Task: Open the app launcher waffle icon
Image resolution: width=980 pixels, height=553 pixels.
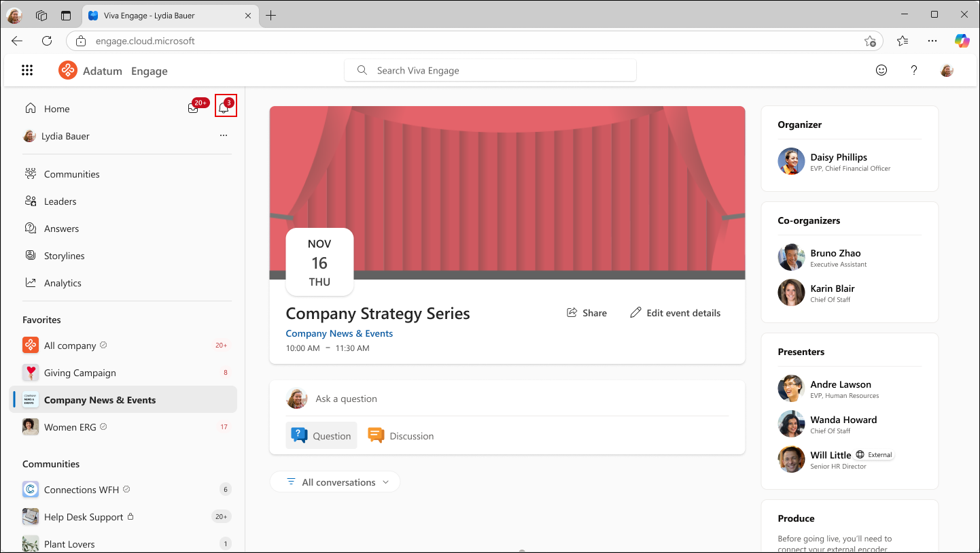Action: pos(27,70)
